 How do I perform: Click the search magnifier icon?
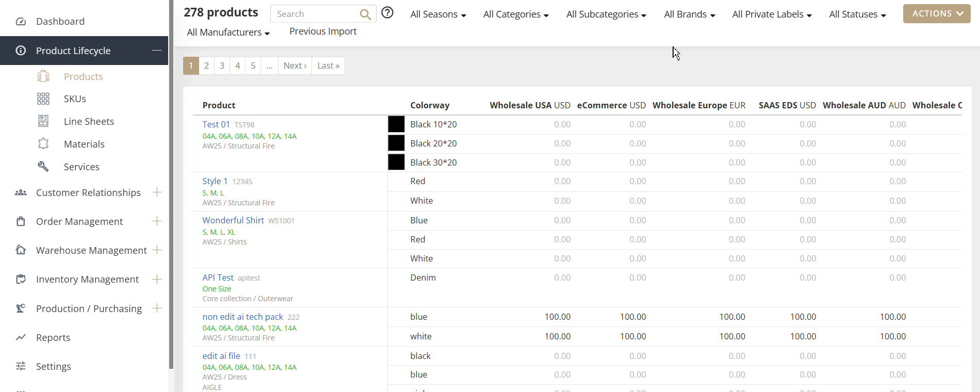[365, 14]
